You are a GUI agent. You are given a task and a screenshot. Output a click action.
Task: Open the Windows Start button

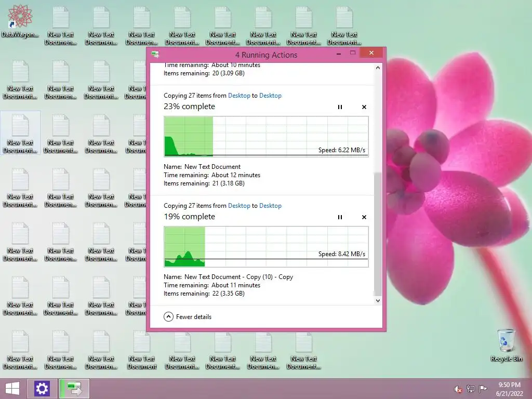tap(12, 389)
